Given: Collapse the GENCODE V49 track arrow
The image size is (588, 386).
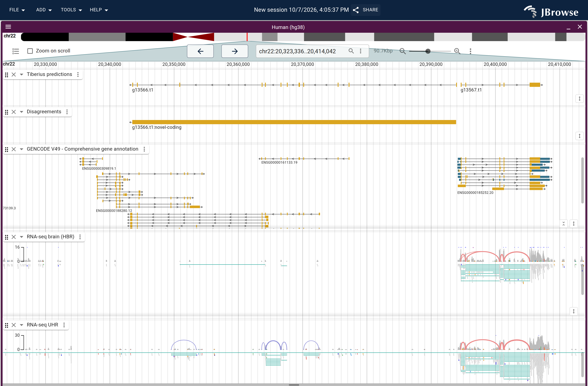Looking at the screenshot, I should click(x=21, y=149).
